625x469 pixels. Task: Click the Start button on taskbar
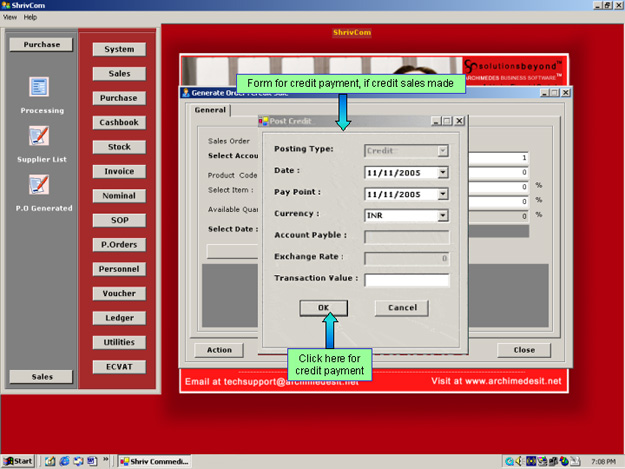pos(18,461)
